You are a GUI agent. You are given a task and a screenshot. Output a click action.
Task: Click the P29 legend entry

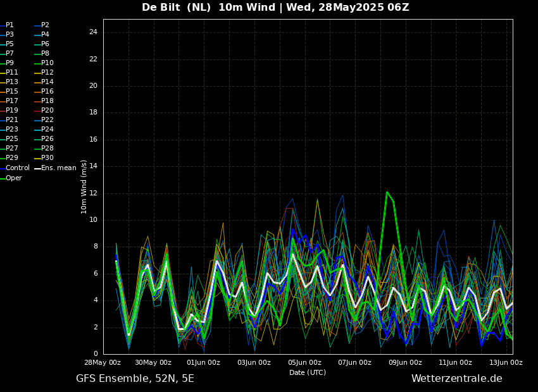click(12, 158)
